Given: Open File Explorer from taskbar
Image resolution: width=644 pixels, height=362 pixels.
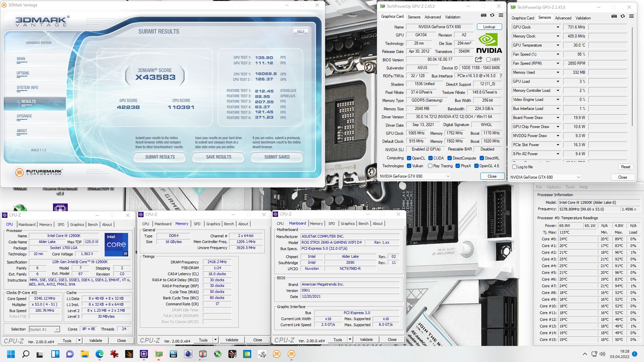Looking at the screenshot, I should [85, 354].
